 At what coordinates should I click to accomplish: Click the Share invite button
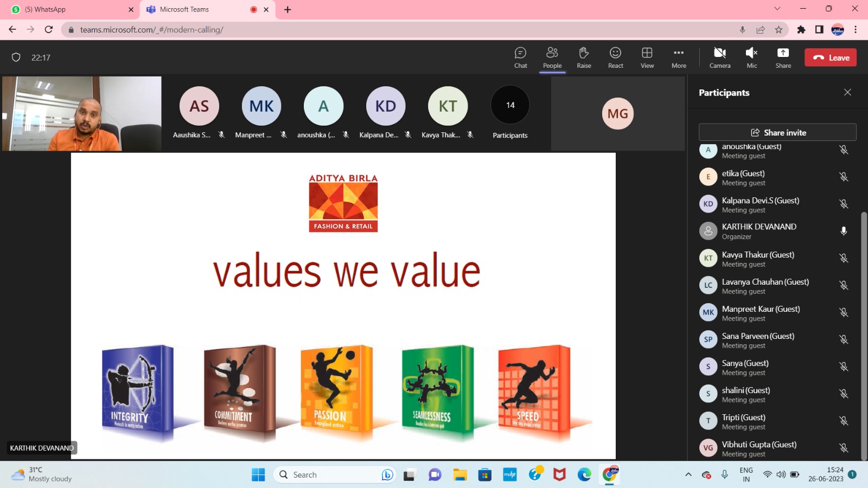[x=777, y=132]
